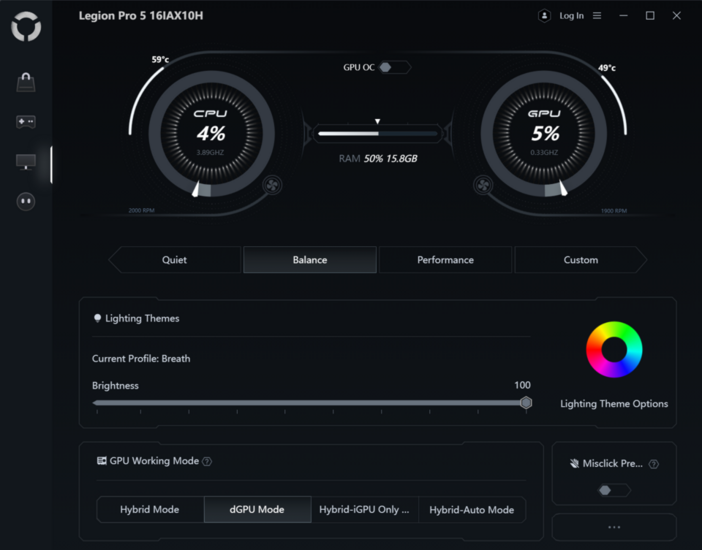The width and height of the screenshot is (702, 550).
Task: Expand the three-dots more options panel
Action: (x=614, y=527)
